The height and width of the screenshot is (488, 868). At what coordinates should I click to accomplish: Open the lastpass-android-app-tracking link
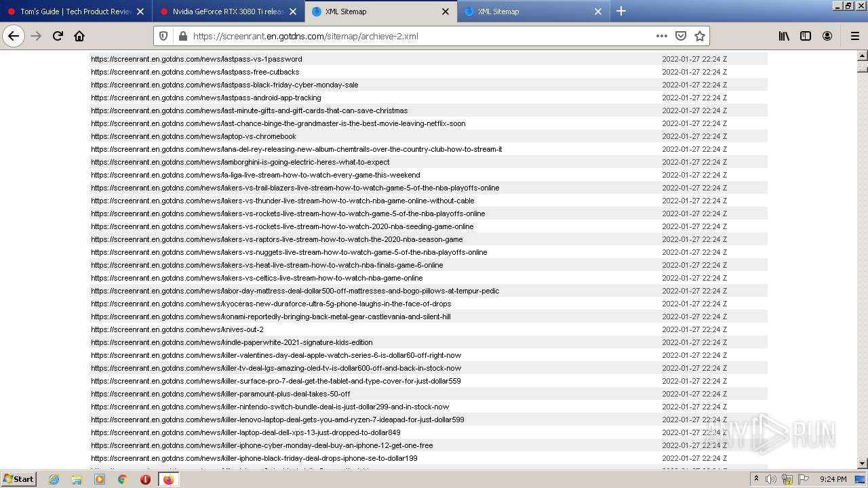point(206,98)
